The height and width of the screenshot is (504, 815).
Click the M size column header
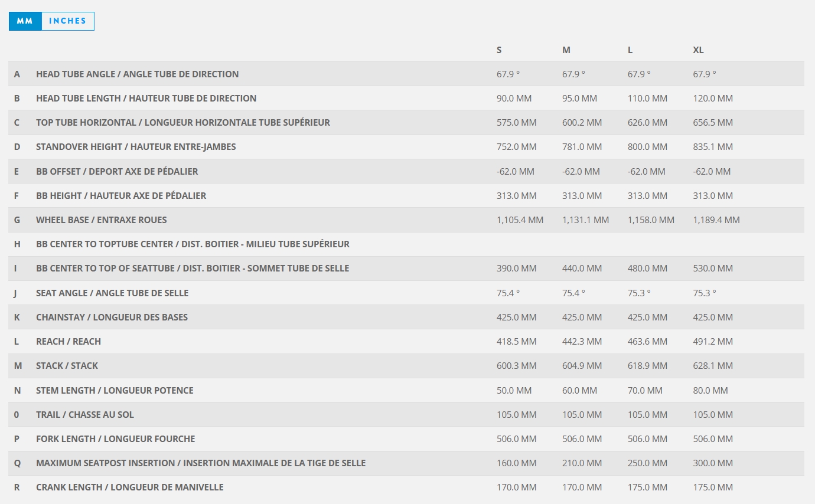pyautogui.click(x=566, y=50)
